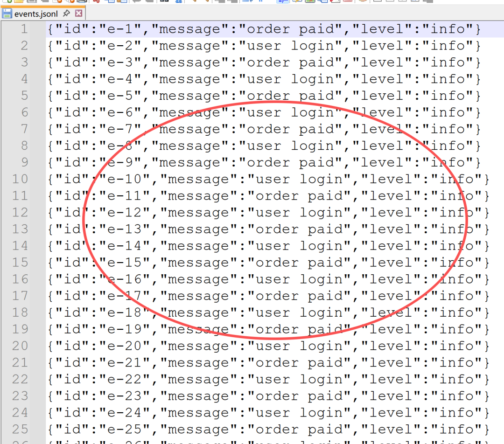Place cursor in the line with id "e-20"
The height and width of the screenshot is (444, 504).
tap(268, 347)
